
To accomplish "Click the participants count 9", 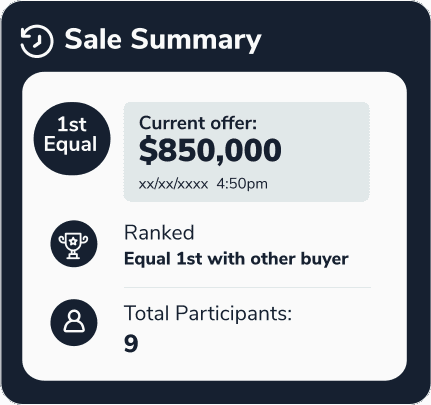I will [x=131, y=344].
